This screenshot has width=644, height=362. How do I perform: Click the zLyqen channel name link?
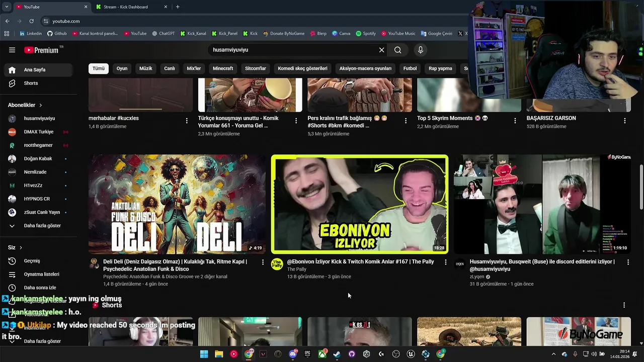click(477, 277)
